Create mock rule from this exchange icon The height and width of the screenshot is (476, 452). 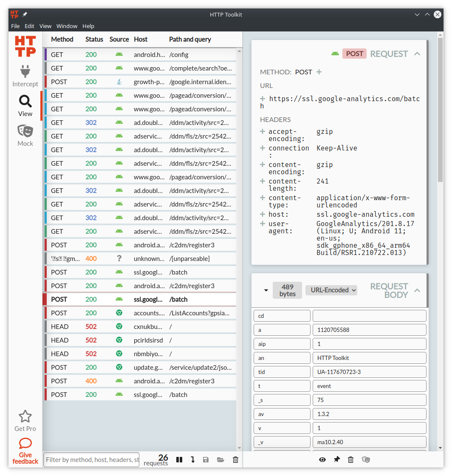click(x=366, y=459)
